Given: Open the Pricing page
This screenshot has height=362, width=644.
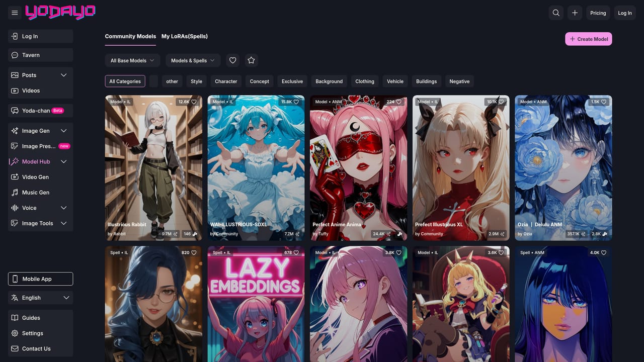Looking at the screenshot, I should pyautogui.click(x=598, y=13).
